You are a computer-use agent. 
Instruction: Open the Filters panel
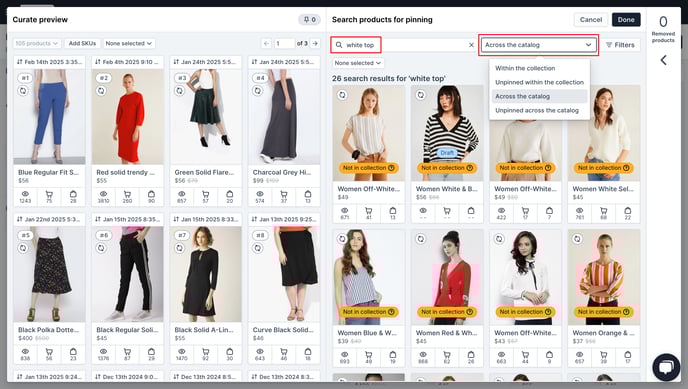620,45
